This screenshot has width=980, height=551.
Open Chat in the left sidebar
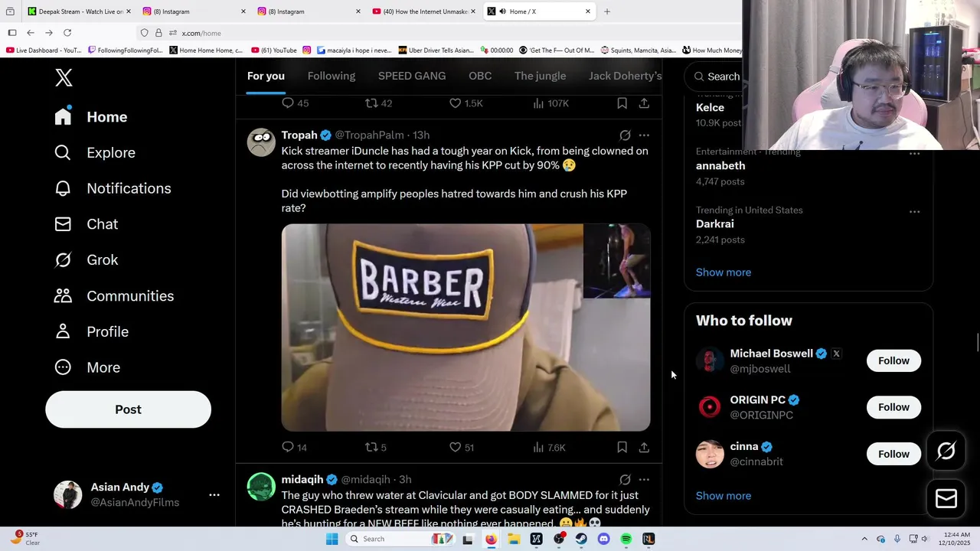tap(86, 224)
